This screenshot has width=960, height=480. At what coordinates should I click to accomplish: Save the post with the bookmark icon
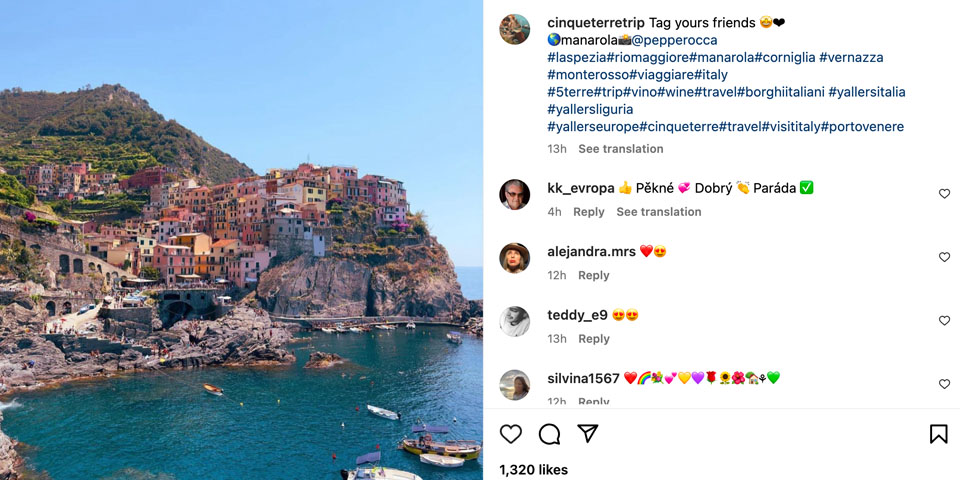coord(938,434)
